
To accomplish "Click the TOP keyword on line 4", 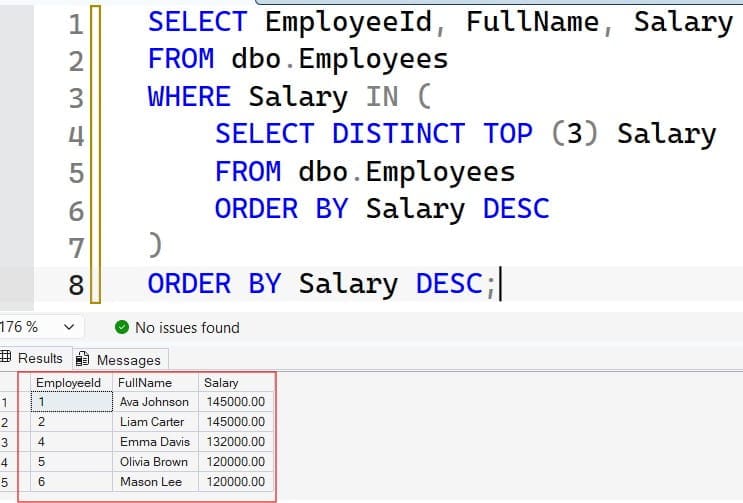I will click(508, 133).
